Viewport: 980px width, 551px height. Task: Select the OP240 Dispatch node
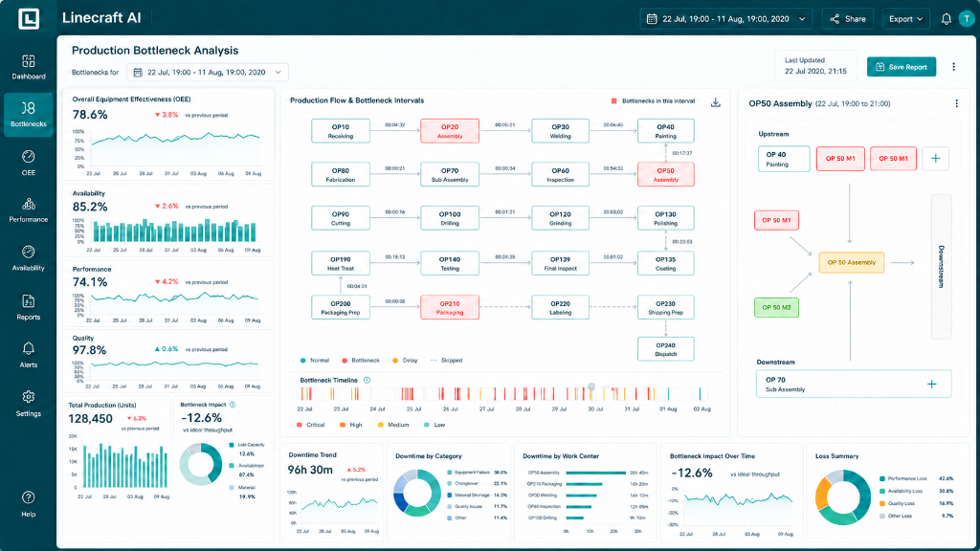point(666,349)
